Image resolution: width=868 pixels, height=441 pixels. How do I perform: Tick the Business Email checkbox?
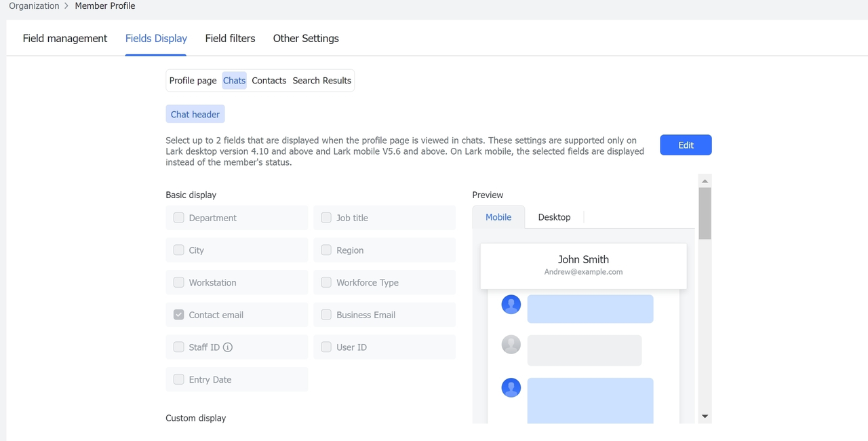[x=326, y=315]
